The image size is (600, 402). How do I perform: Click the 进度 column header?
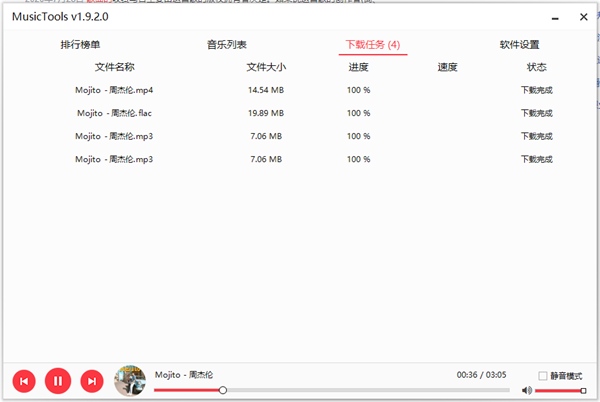[359, 67]
